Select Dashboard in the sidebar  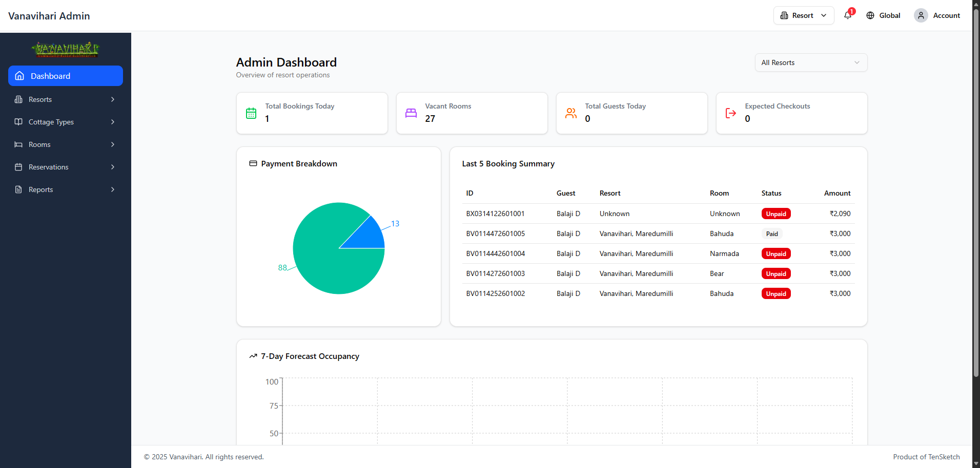click(66, 76)
